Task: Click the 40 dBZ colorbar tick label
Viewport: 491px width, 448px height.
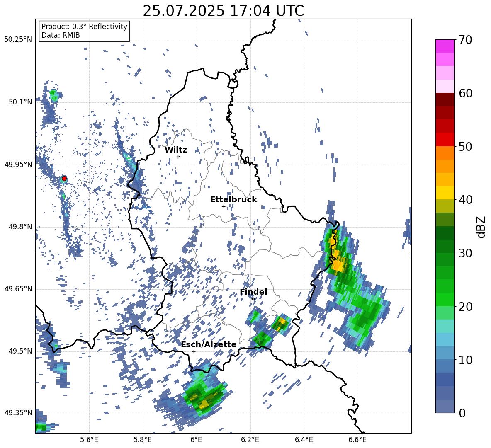Action: click(x=465, y=200)
